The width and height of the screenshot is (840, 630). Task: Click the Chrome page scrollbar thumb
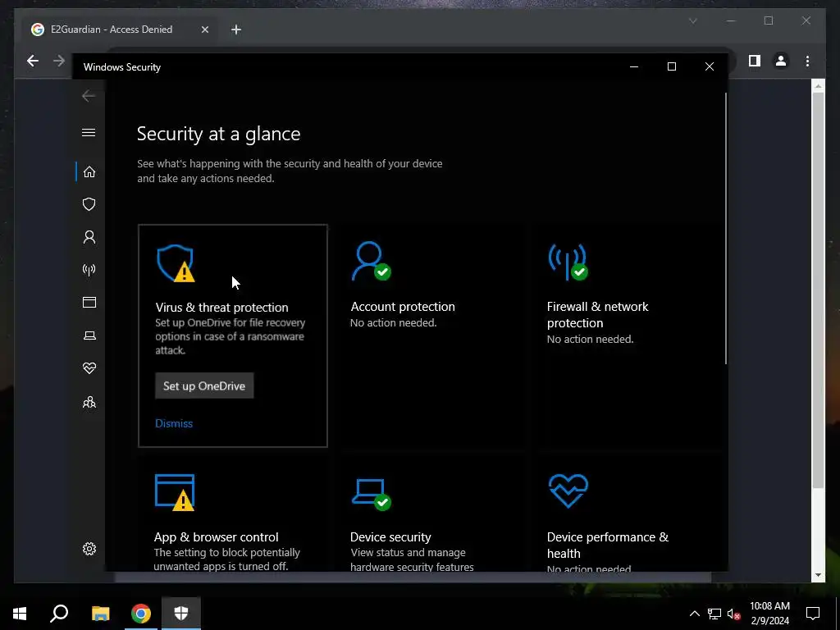tap(818, 290)
